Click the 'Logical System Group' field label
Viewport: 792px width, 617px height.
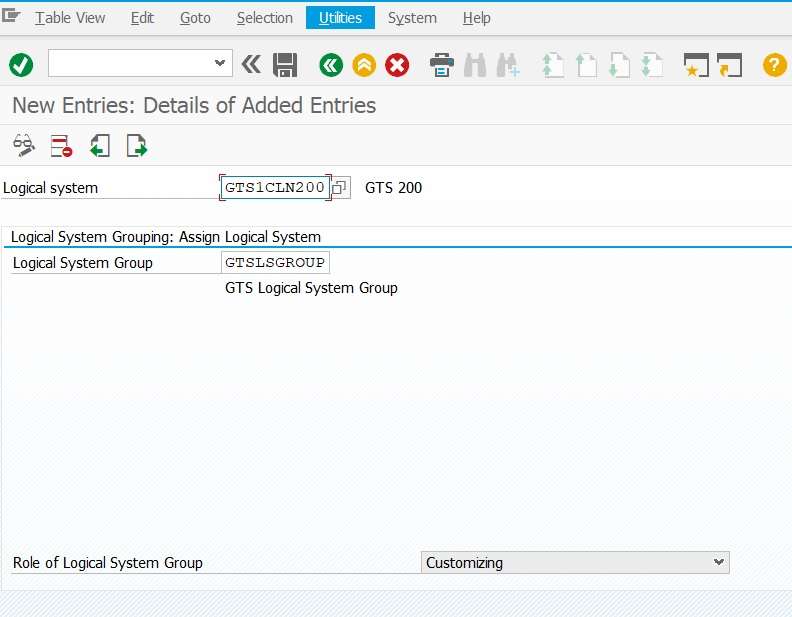coord(83,263)
